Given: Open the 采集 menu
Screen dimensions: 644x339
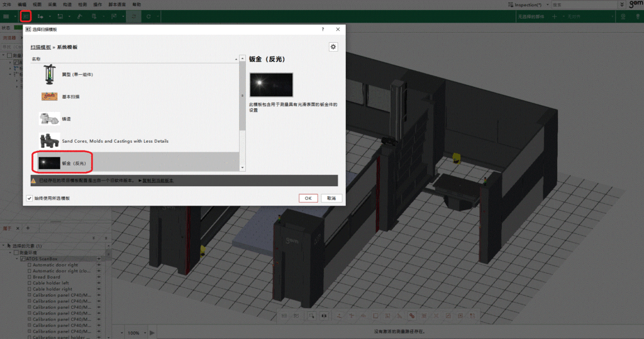Looking at the screenshot, I should [x=52, y=4].
